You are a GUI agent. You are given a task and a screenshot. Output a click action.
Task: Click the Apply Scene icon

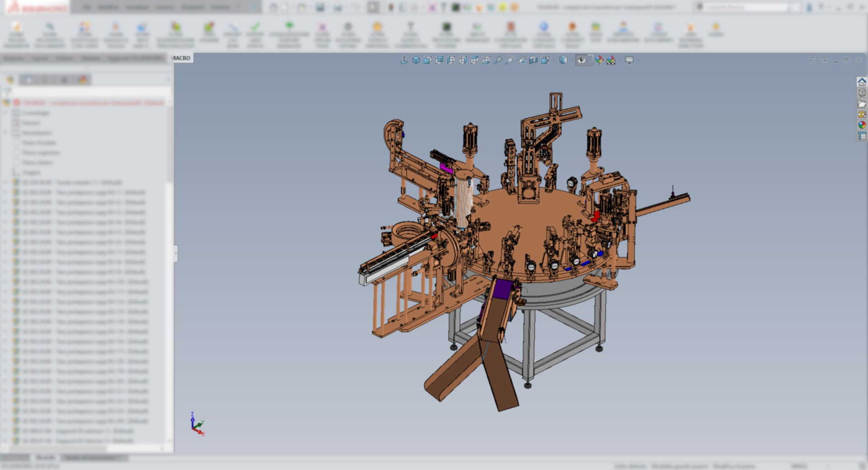[611, 60]
